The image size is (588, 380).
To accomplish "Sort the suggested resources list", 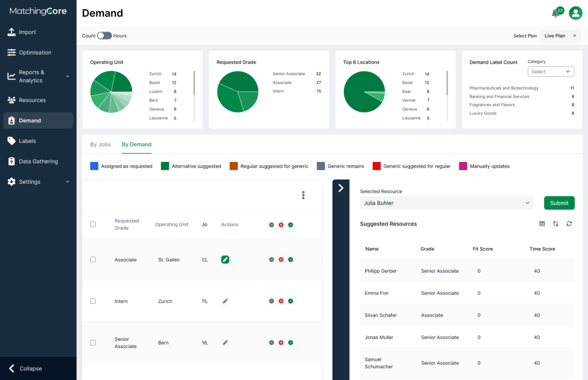I will [555, 224].
